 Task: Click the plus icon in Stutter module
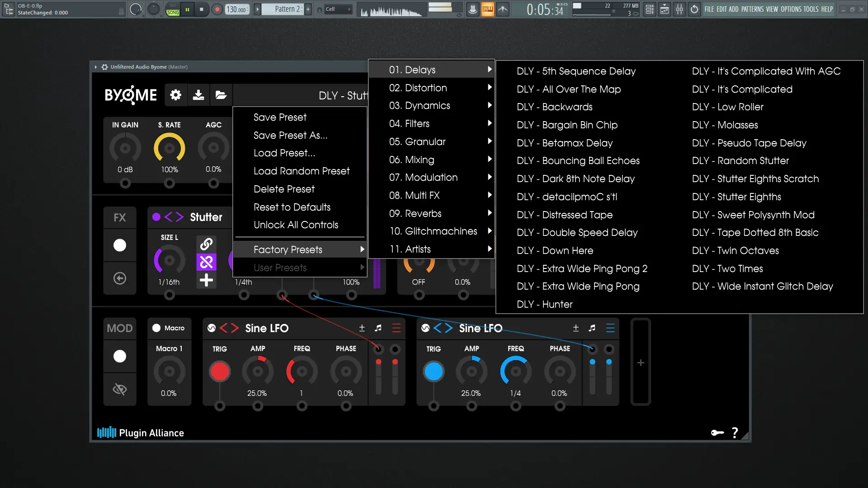point(206,280)
